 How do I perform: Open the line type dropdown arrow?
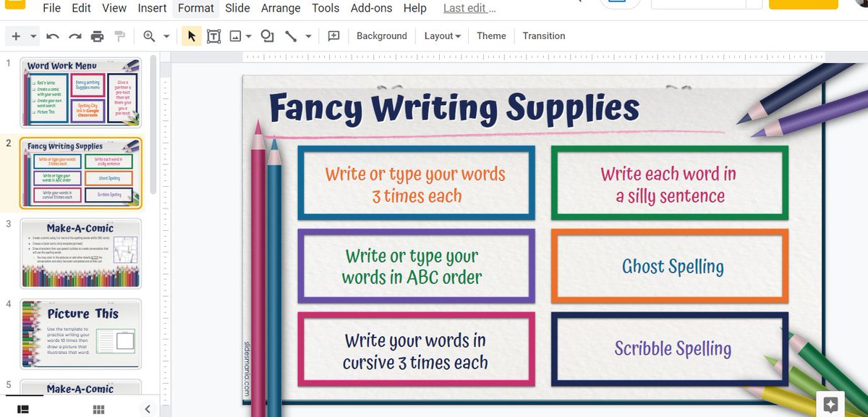point(308,36)
